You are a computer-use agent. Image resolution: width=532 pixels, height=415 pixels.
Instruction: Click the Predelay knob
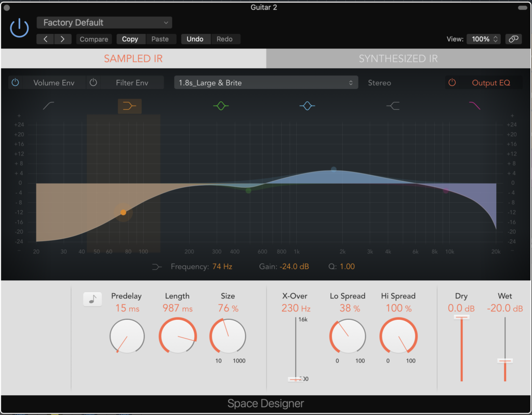pos(127,336)
